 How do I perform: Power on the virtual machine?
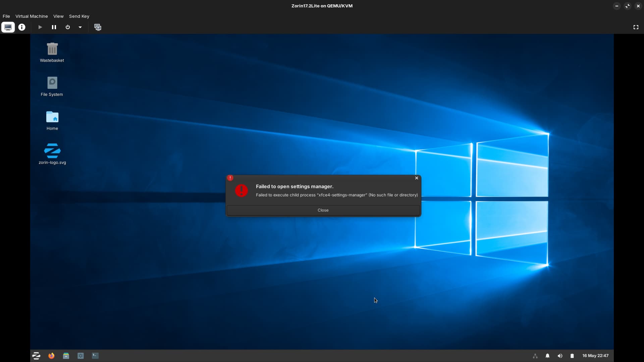click(40, 27)
